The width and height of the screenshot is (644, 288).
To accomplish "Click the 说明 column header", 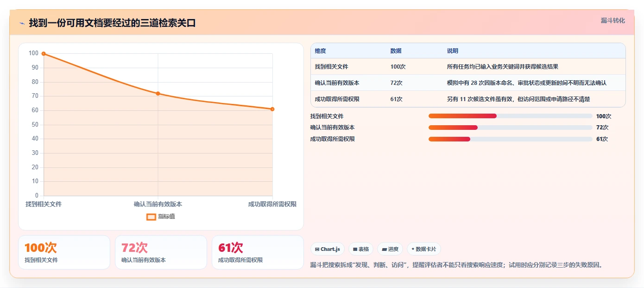I will (x=453, y=51).
